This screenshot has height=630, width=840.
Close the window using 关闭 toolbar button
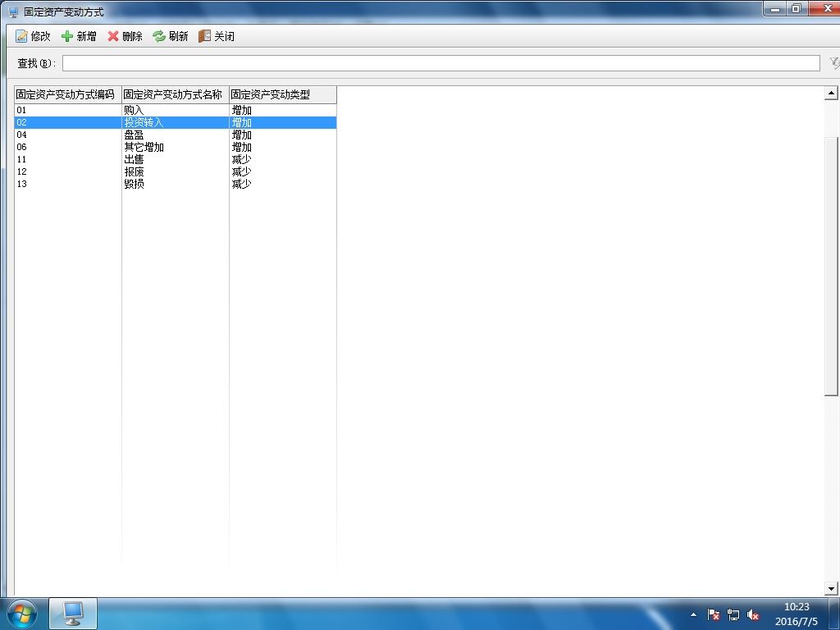pos(217,36)
